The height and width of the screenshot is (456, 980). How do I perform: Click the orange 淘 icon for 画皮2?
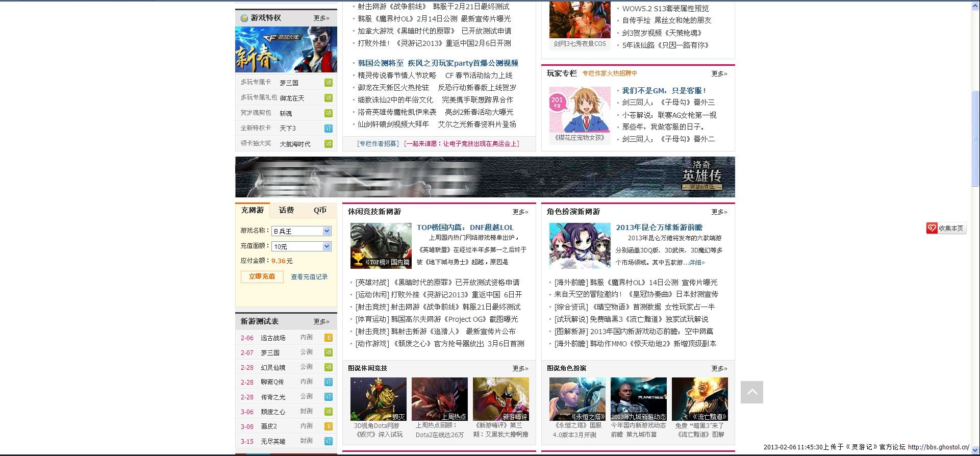[329, 426]
